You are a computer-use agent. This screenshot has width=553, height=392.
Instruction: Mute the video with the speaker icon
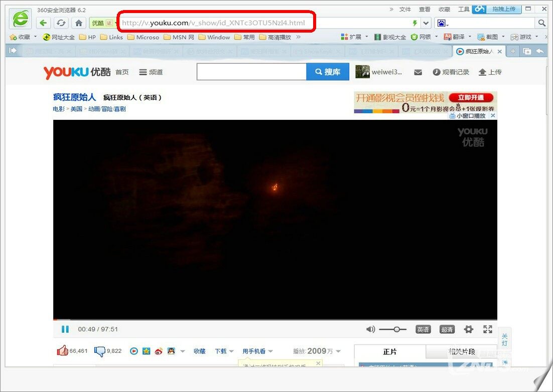click(x=370, y=329)
